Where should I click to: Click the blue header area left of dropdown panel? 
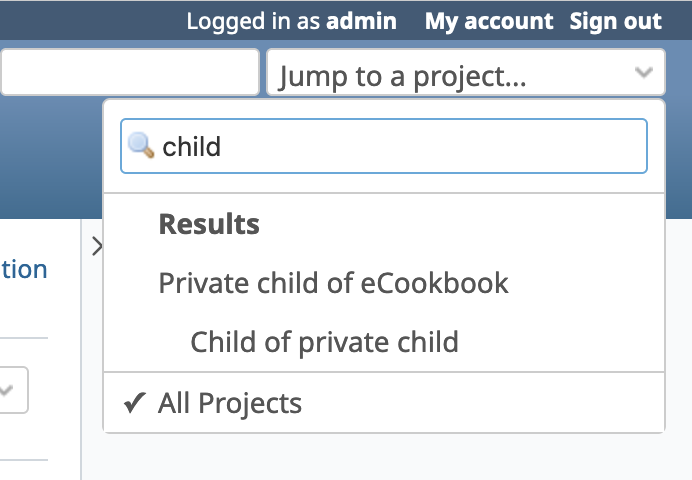click(x=51, y=157)
